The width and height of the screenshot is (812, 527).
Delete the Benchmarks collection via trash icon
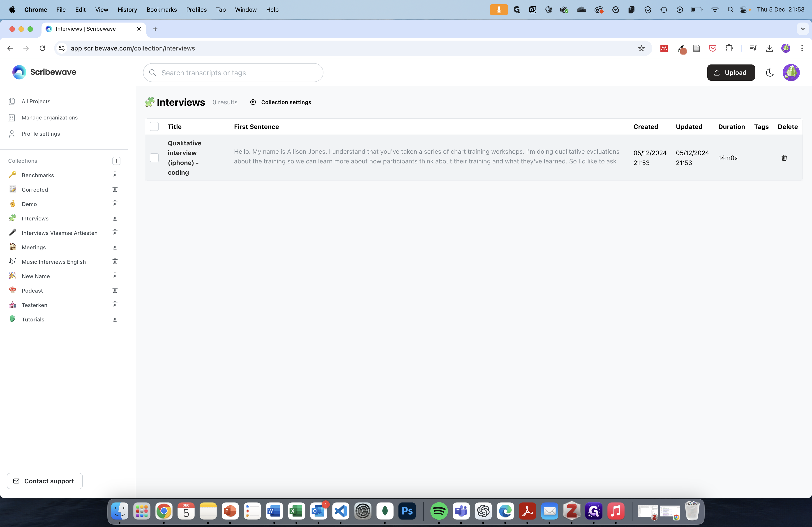(x=115, y=174)
